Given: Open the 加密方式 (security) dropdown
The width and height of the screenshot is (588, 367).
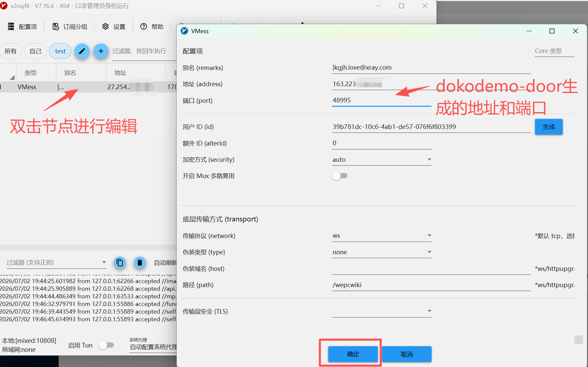Looking at the screenshot, I should pyautogui.click(x=381, y=159).
